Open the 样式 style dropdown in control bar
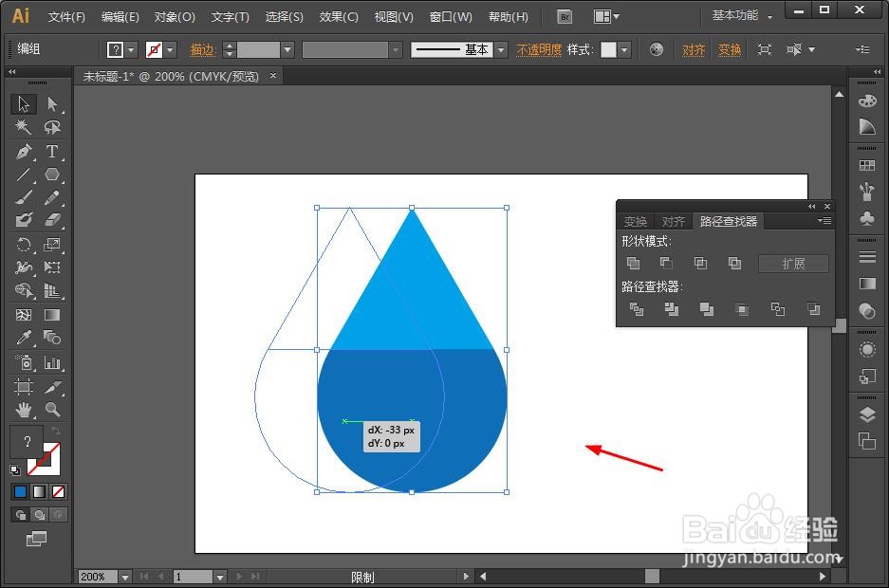Screen dimensions: 889x588 coord(623,49)
